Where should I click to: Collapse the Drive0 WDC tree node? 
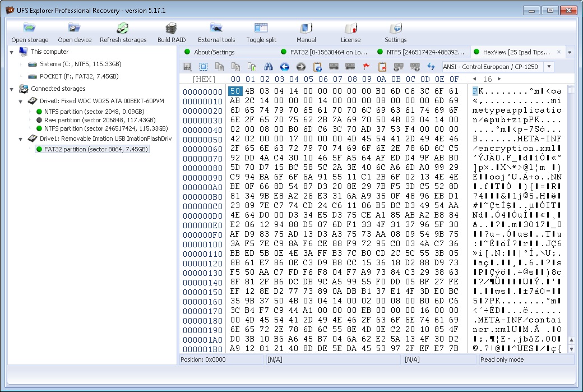coord(20,102)
